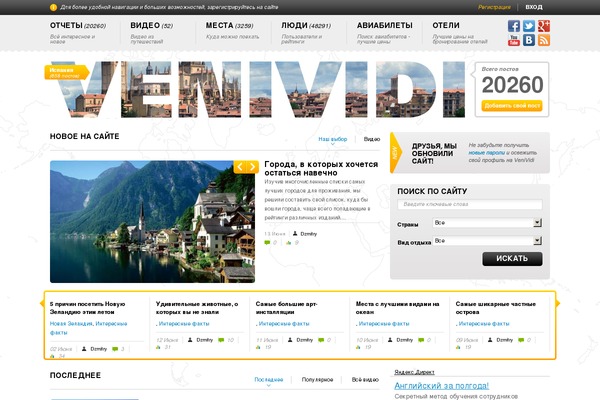Screen dimensions: 600x400
Task: Click the comment icon of the Новую Зеландию card
Action: (x=115, y=349)
